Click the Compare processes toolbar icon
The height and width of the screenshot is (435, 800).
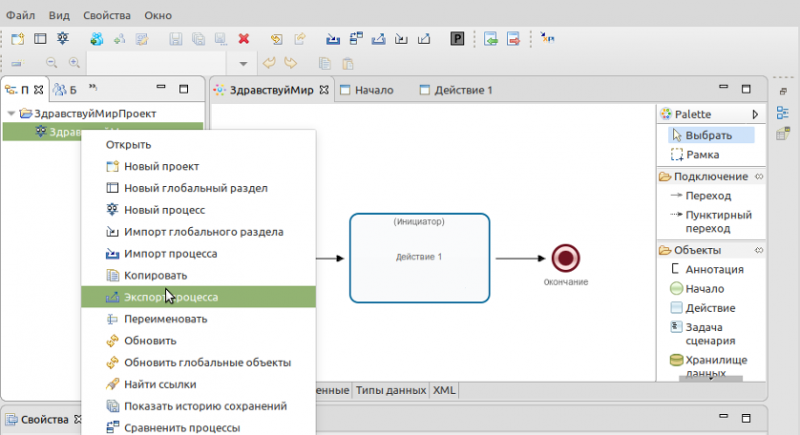click(356, 39)
